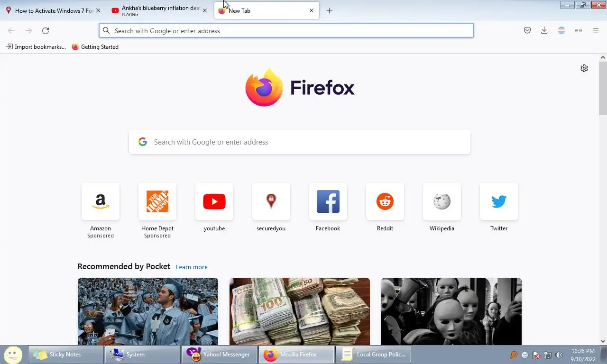Click the Recommended by Pocket heading

[124, 267]
